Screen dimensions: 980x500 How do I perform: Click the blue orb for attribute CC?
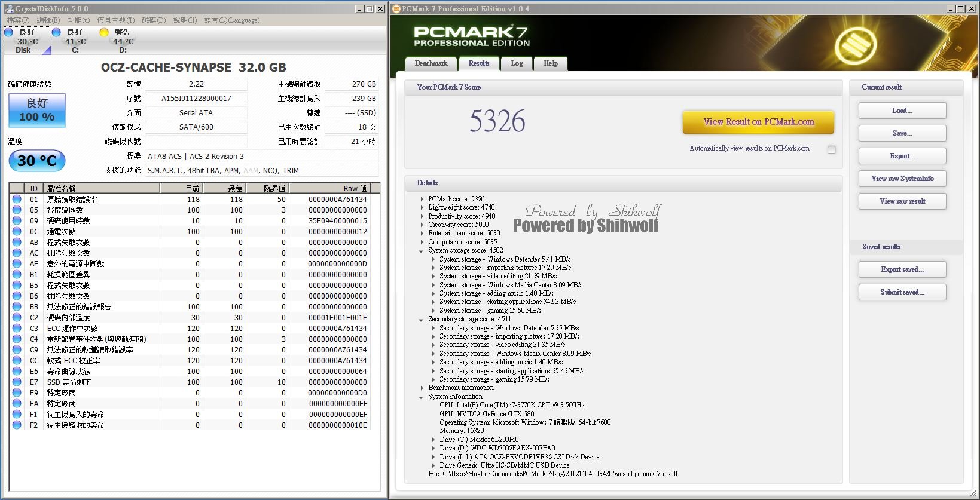17,361
